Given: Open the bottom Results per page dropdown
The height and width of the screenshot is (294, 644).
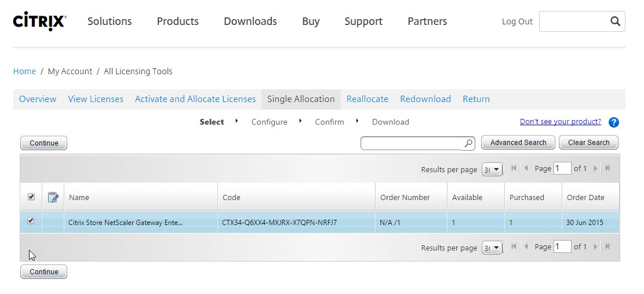Looking at the screenshot, I should (x=492, y=248).
